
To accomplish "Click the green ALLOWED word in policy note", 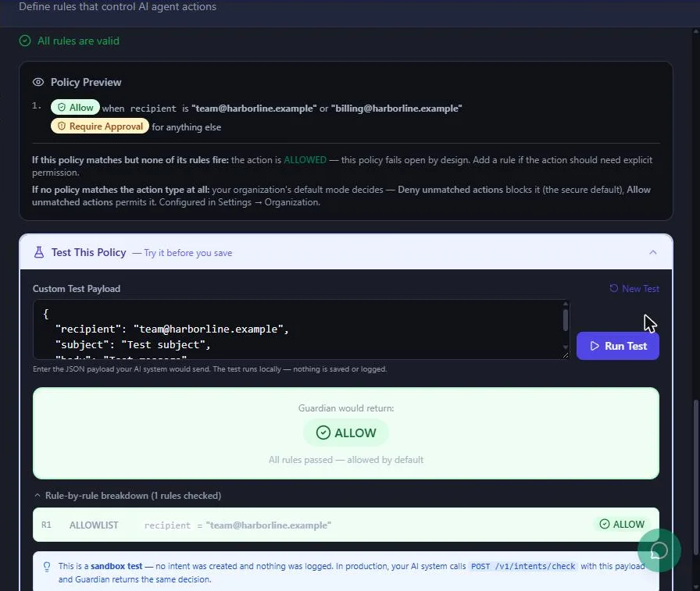I will (x=305, y=160).
